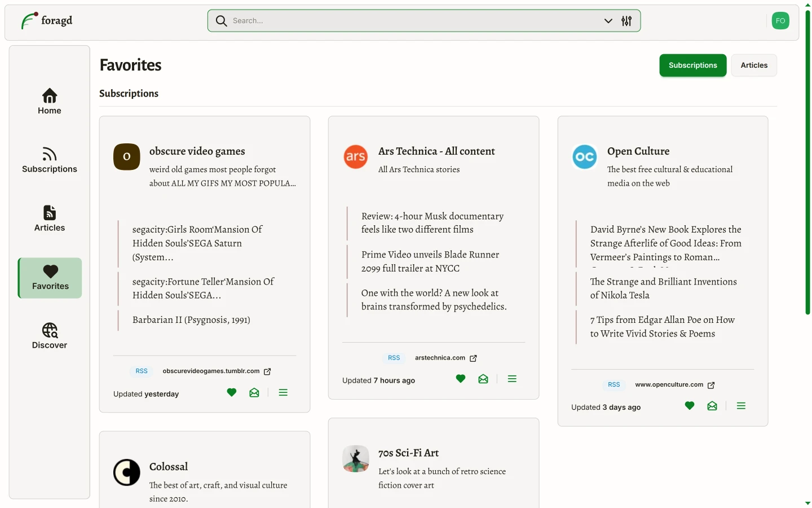Open Open Culture card hamburger menu

click(x=741, y=406)
